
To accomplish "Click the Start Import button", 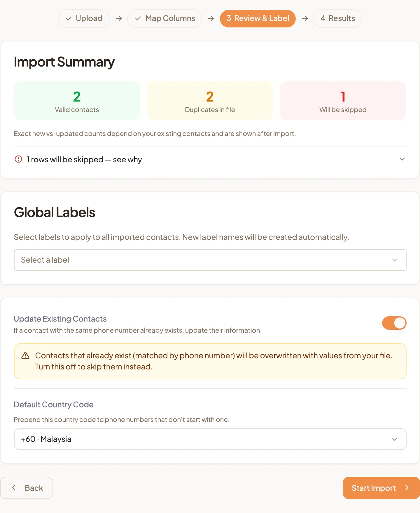I will (381, 488).
